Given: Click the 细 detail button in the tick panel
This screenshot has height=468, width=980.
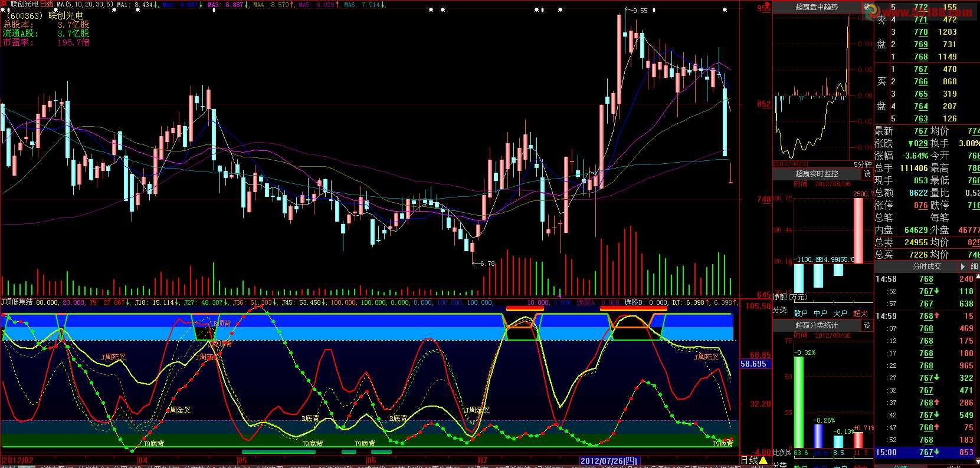Looking at the screenshot, I should [x=974, y=266].
